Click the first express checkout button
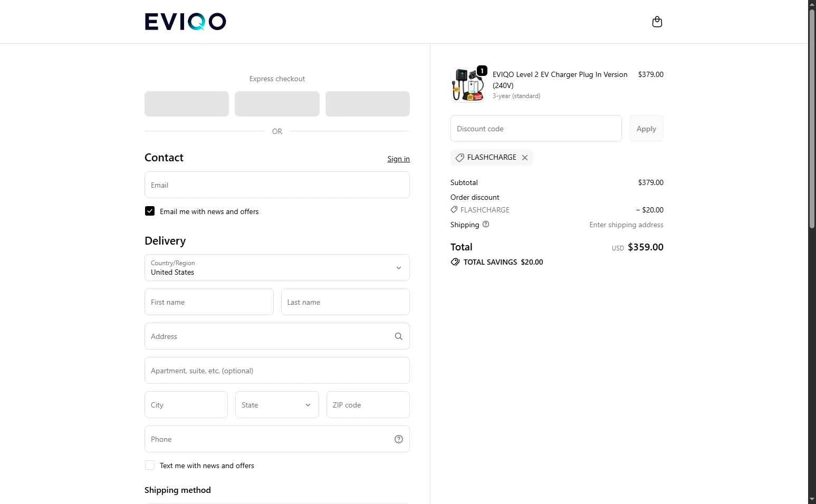The width and height of the screenshot is (816, 504). tap(187, 104)
